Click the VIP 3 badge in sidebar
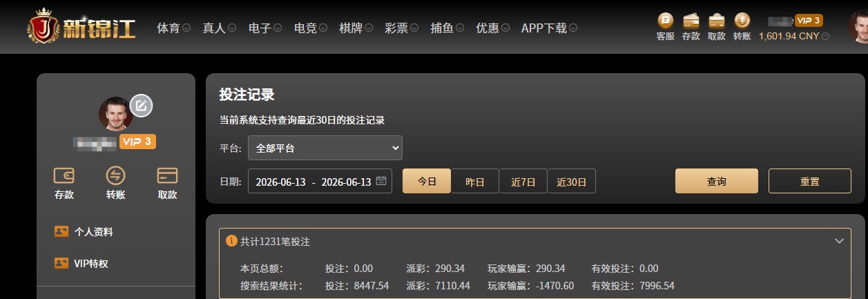 [137, 142]
